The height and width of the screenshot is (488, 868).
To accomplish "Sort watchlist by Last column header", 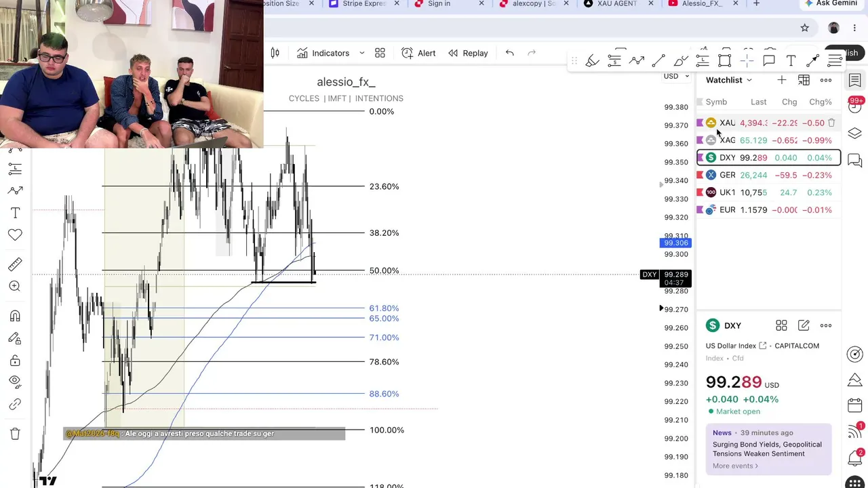I will pyautogui.click(x=758, y=102).
